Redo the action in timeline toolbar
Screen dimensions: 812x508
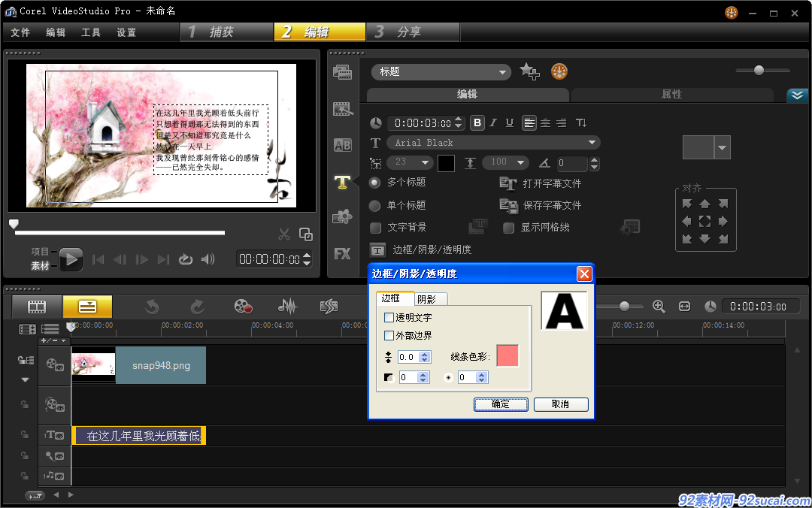(197, 307)
